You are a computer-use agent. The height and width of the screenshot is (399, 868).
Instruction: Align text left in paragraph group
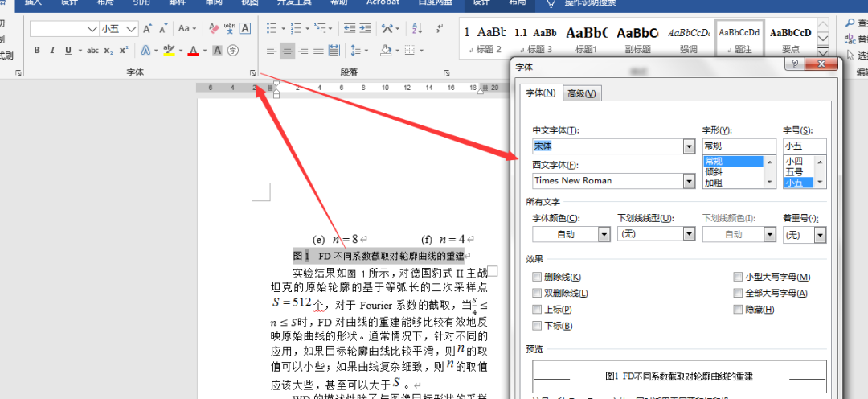272,51
